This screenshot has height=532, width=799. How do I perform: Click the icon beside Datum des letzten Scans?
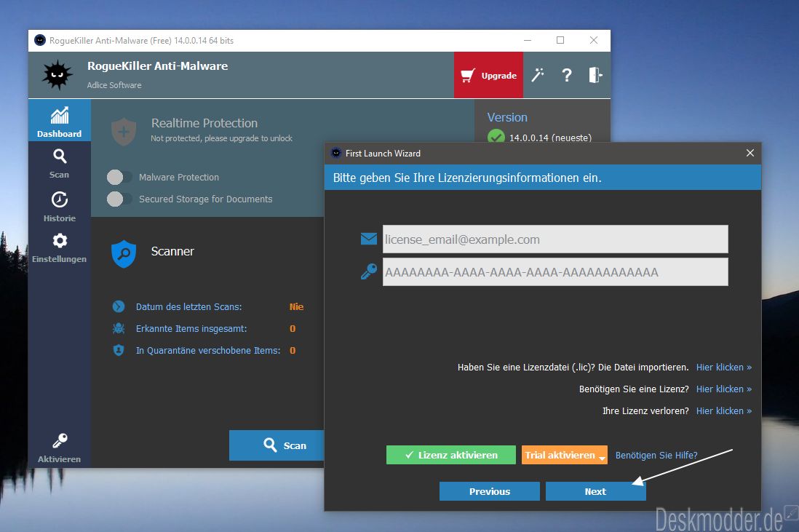118,306
